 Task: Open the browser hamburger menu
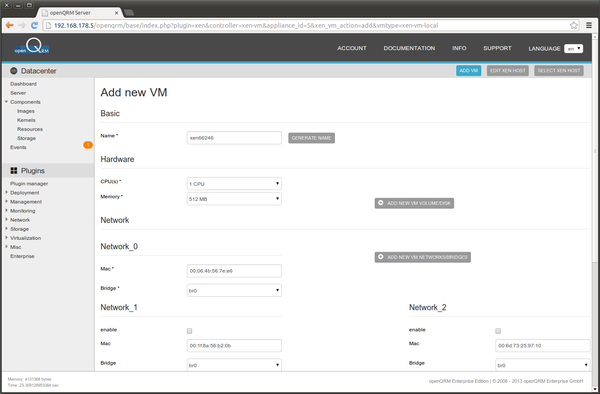(589, 25)
